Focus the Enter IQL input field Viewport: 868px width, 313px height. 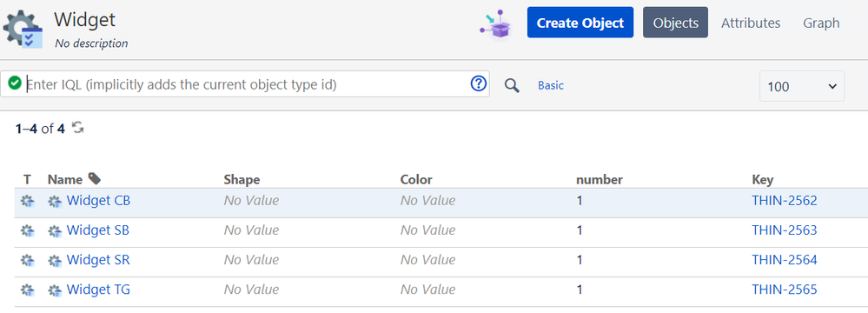click(248, 84)
